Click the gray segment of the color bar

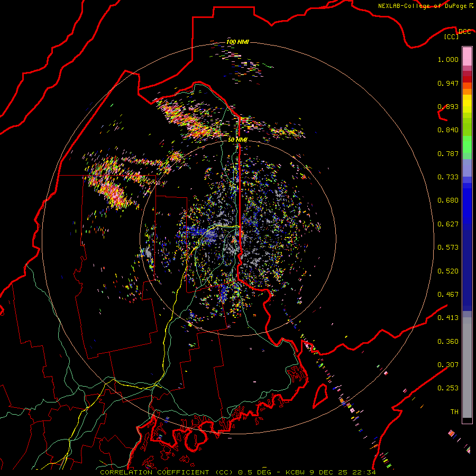[467, 368]
